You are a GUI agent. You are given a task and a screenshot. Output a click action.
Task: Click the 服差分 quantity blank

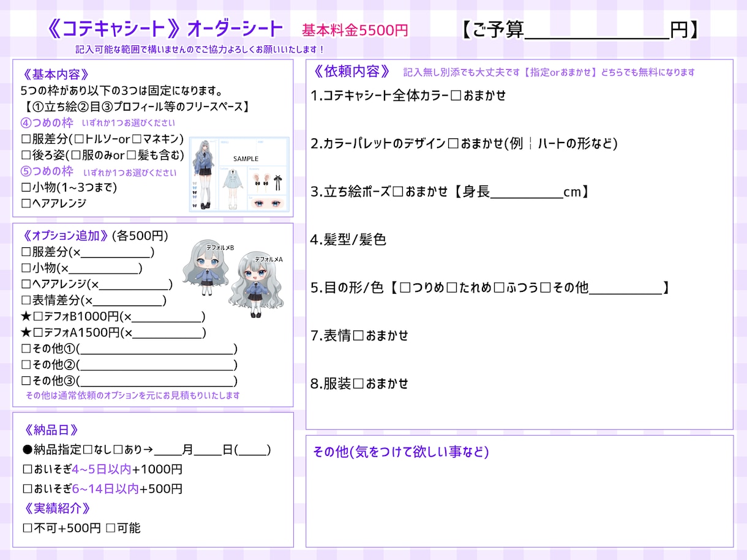pyautogui.click(x=116, y=252)
